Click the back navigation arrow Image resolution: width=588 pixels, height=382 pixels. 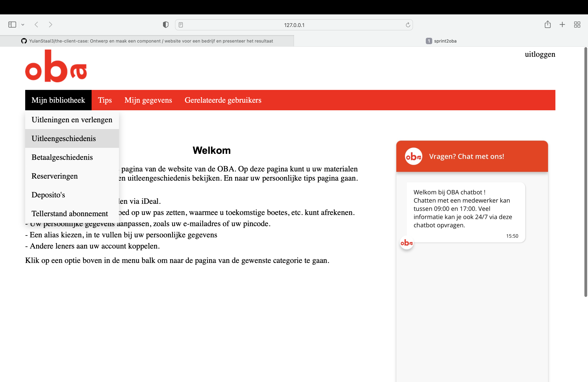click(36, 24)
